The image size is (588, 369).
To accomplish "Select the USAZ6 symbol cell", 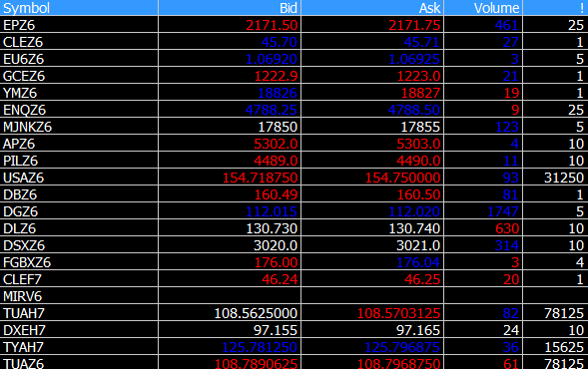I will click(x=79, y=178).
